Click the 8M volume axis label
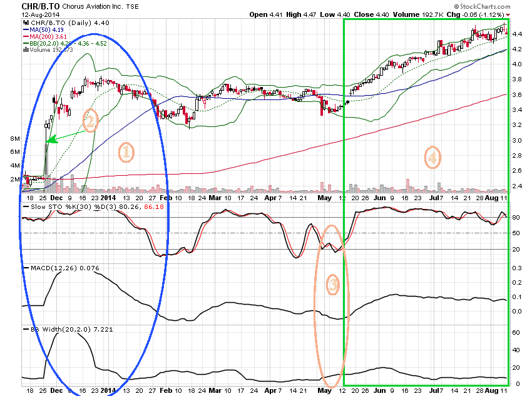Viewport: 532px width, 396px height. point(15,139)
